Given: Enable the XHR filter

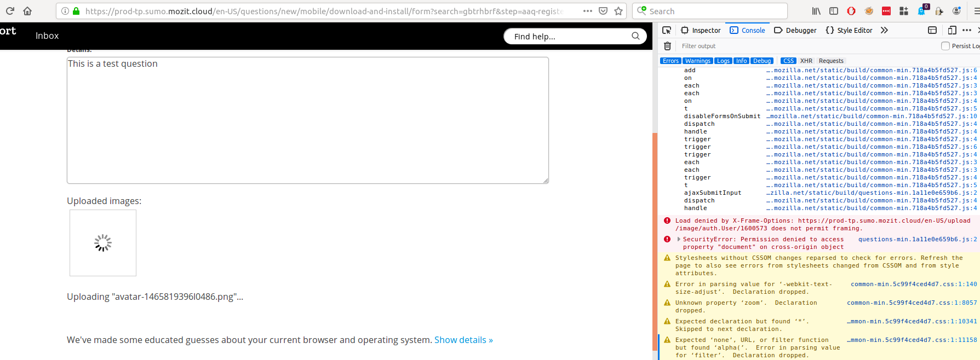Looking at the screenshot, I should 806,61.
